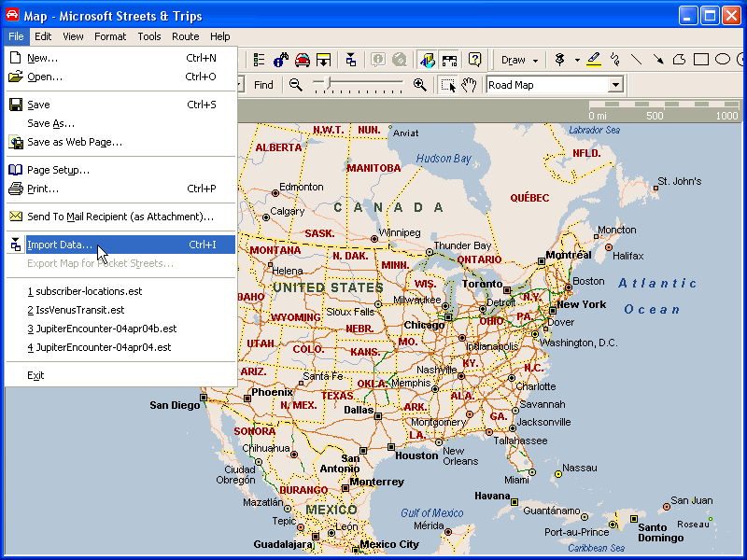Open the View menu
Image resolution: width=747 pixels, height=560 pixels.
coord(73,36)
